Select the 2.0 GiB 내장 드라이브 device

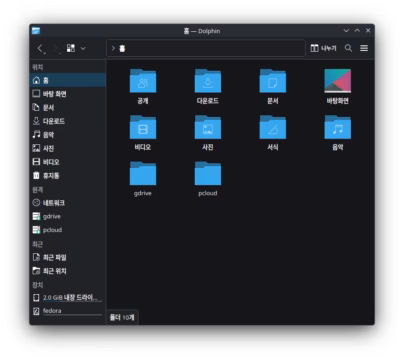tap(68, 298)
